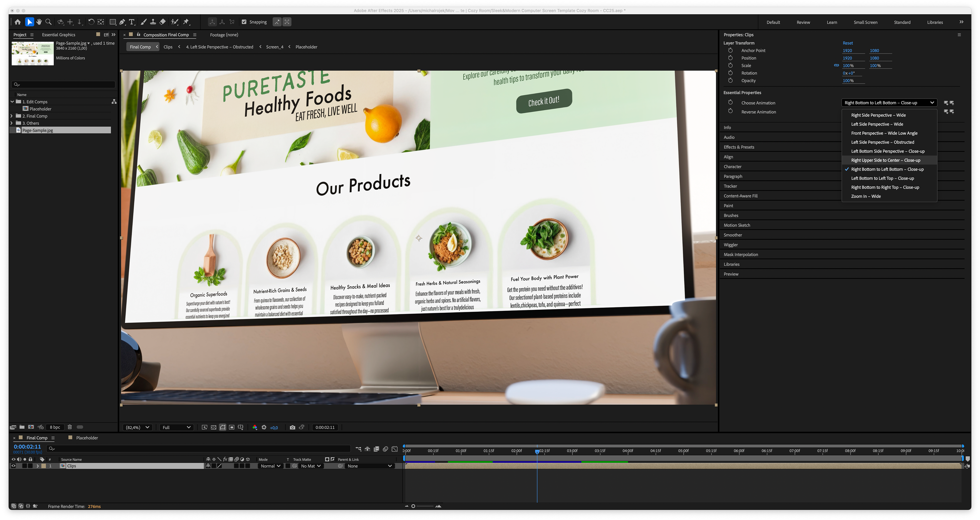Click the Clips layer label color swatch
The image size is (980, 520).
point(44,466)
